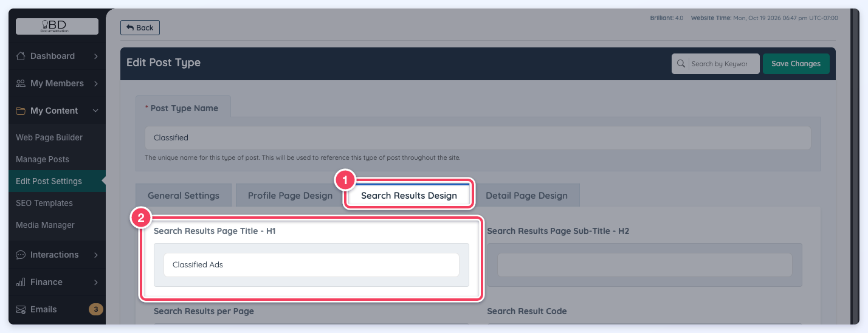Click the Search Results Page Title H1 field
Screen dimensions: 868x333
311,265
